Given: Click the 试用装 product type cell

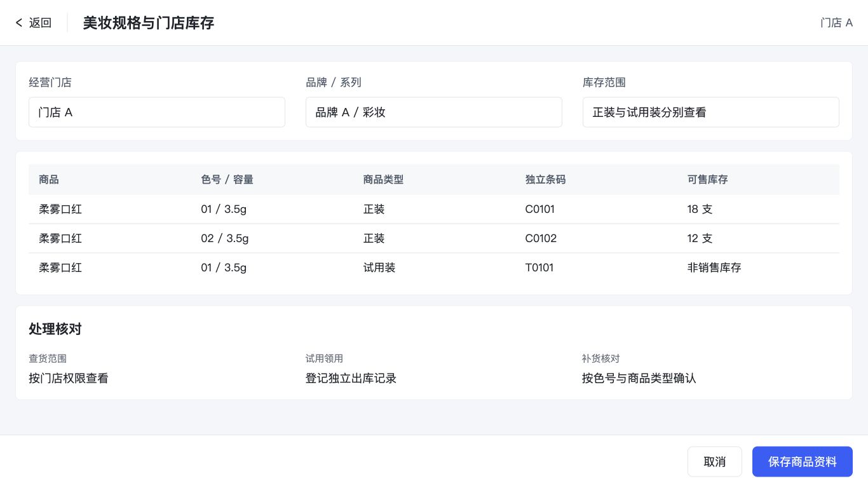Looking at the screenshot, I should click(379, 268).
